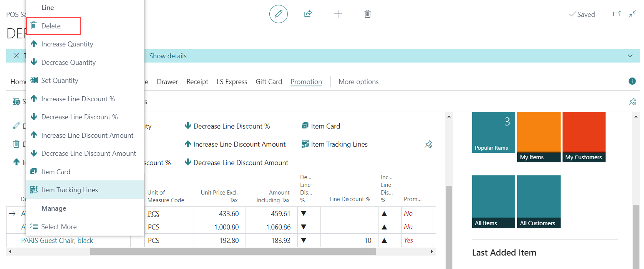Click Decrease Line Discount % toolbar action
Viewport: 644px width, 269px height.
[227, 126]
